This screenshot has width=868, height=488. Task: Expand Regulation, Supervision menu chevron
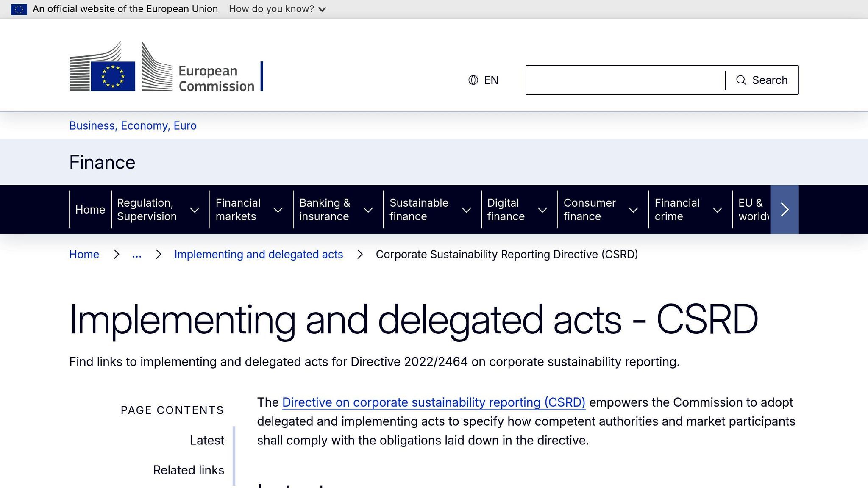pos(195,210)
